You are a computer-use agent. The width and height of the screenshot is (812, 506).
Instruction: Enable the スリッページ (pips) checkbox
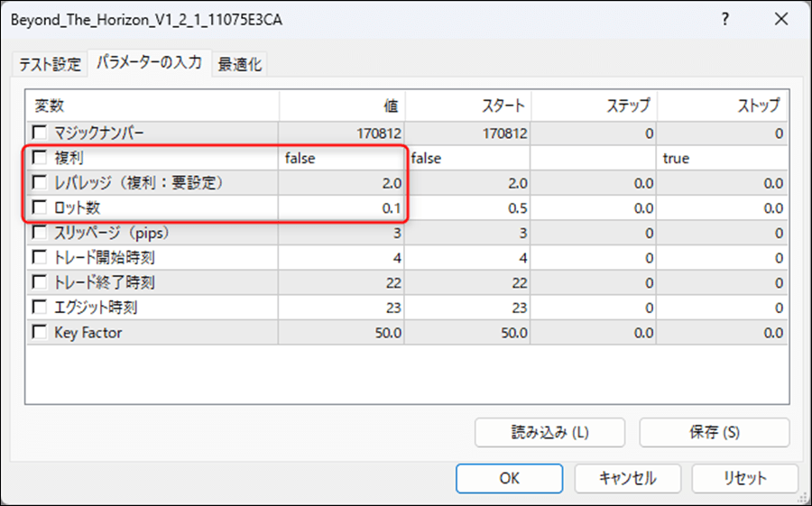point(40,233)
